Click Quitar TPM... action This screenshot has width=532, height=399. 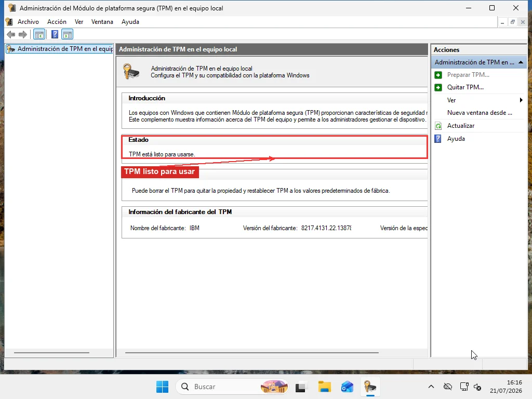[x=465, y=87]
